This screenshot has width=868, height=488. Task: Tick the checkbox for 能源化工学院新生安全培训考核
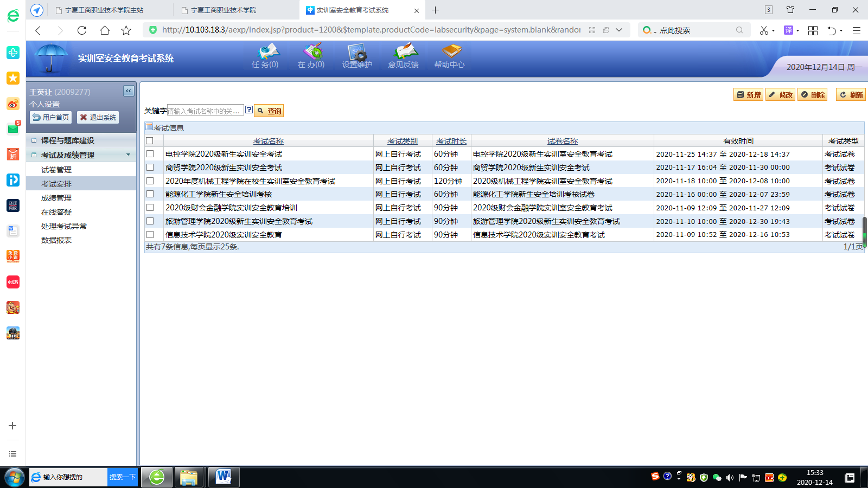[x=150, y=194]
